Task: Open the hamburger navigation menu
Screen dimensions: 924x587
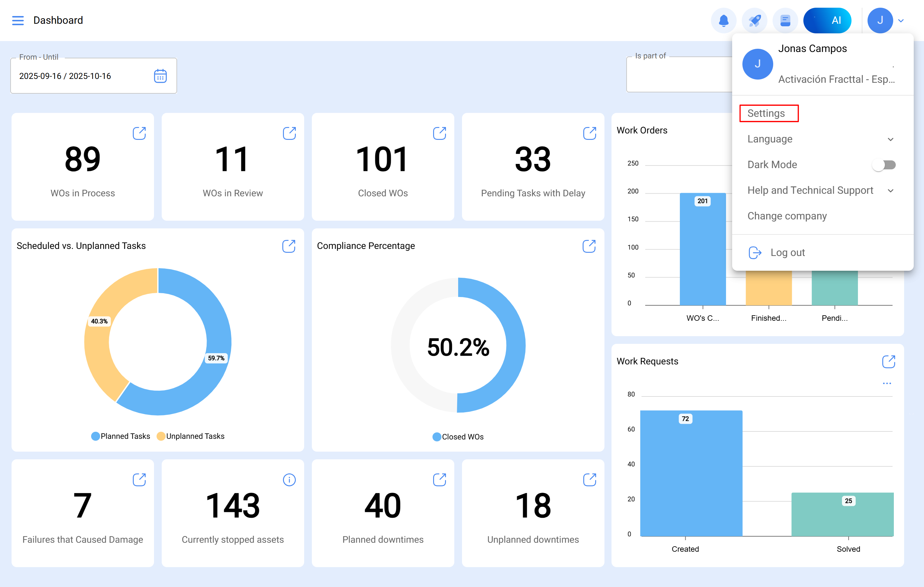Action: click(18, 20)
